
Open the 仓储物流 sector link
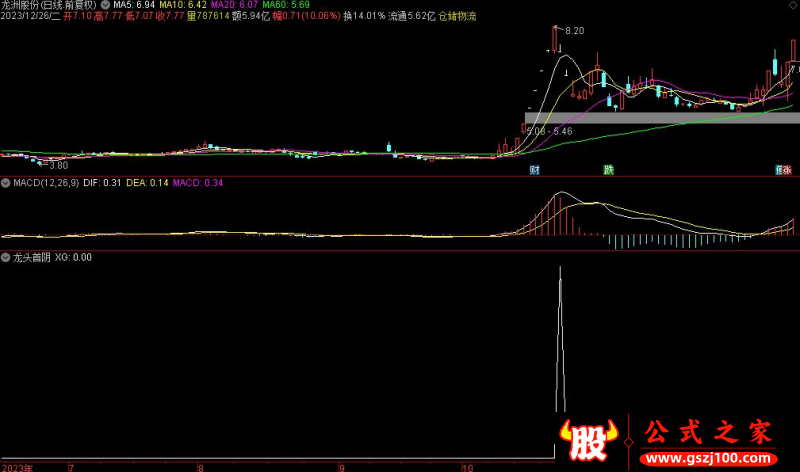tap(457, 16)
